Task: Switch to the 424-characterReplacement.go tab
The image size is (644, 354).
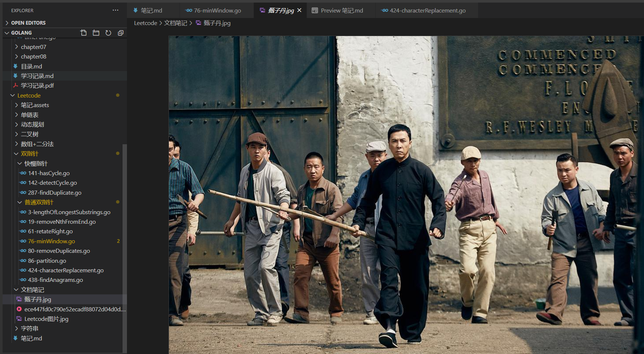Action: [x=427, y=10]
